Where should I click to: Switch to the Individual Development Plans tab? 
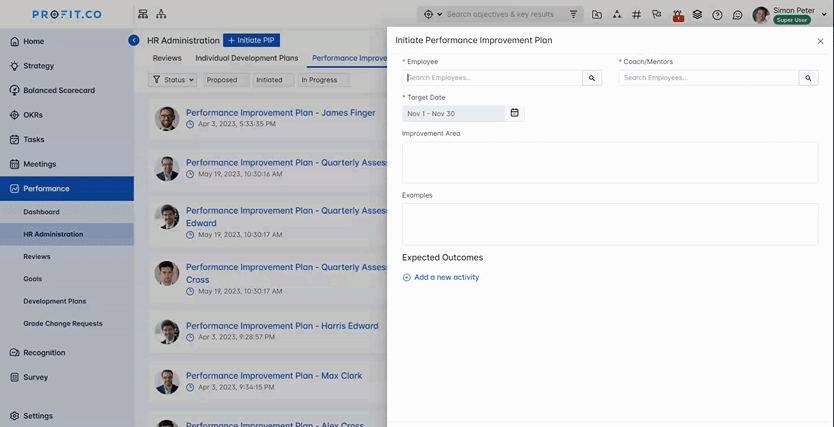pyautogui.click(x=246, y=58)
